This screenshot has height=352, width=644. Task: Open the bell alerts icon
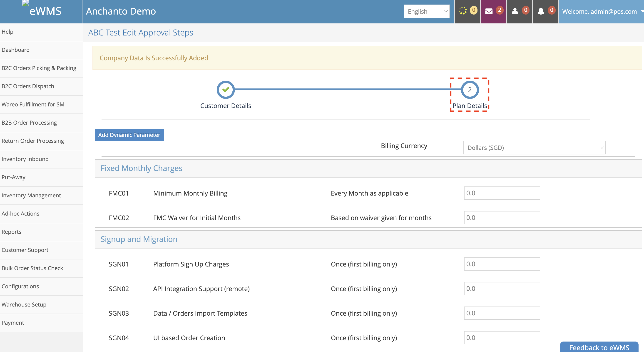click(x=541, y=11)
